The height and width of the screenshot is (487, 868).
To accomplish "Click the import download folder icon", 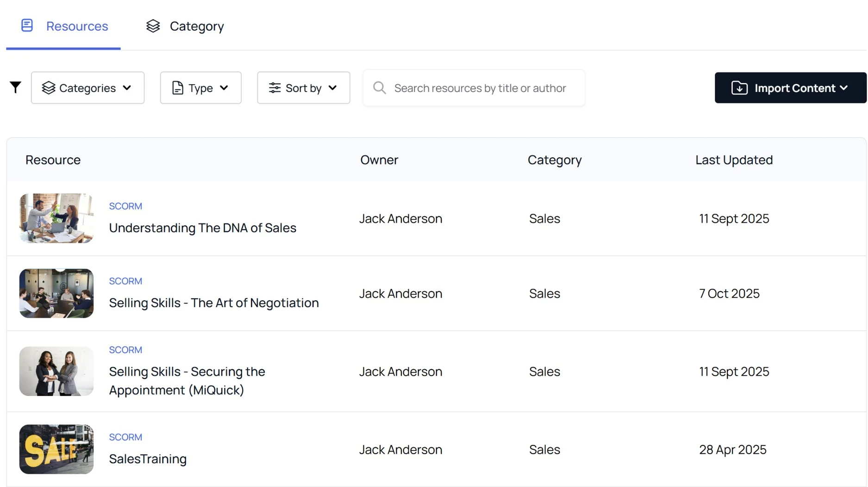I will (x=739, y=88).
